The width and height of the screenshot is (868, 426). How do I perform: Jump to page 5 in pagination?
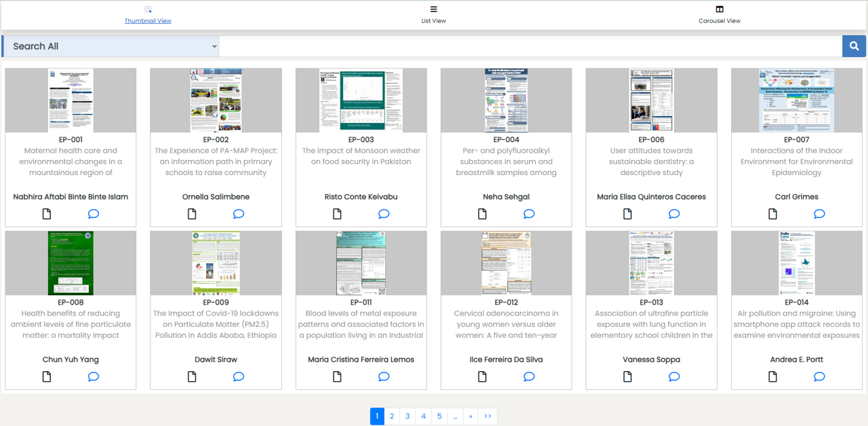[x=439, y=417]
